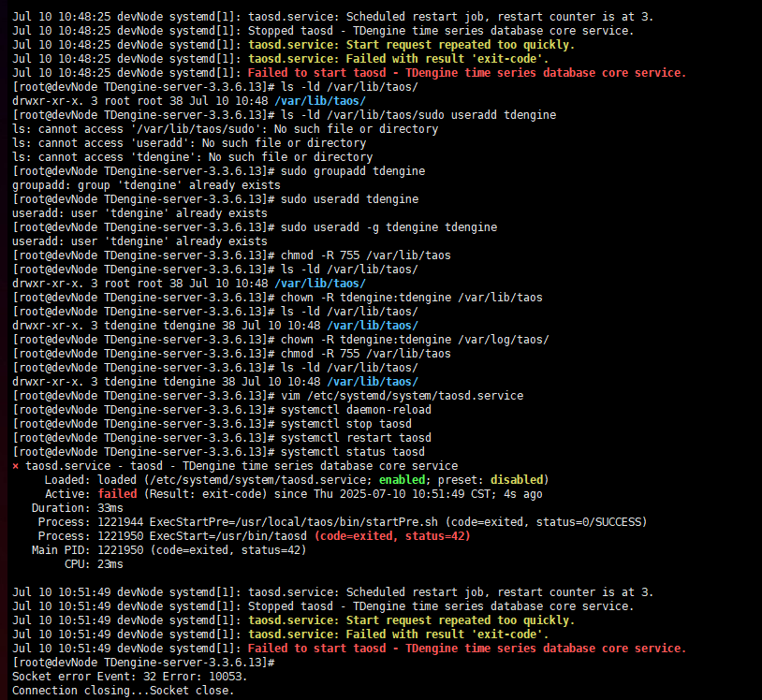Screen dimensions: 762x700
Task: Click the 'systemctl restart taosd' command
Action: tap(356, 438)
